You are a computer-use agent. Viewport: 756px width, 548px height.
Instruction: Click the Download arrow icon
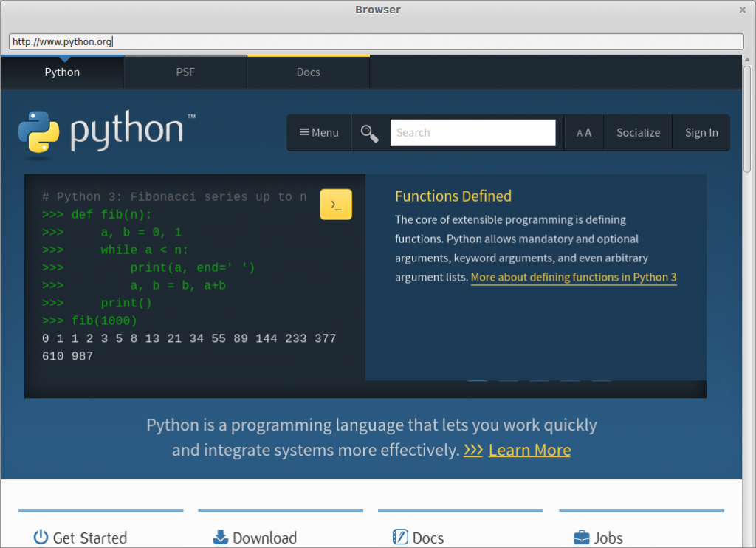coord(220,538)
